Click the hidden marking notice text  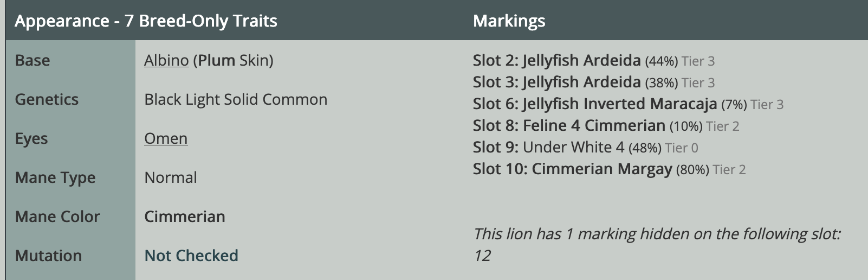657,234
